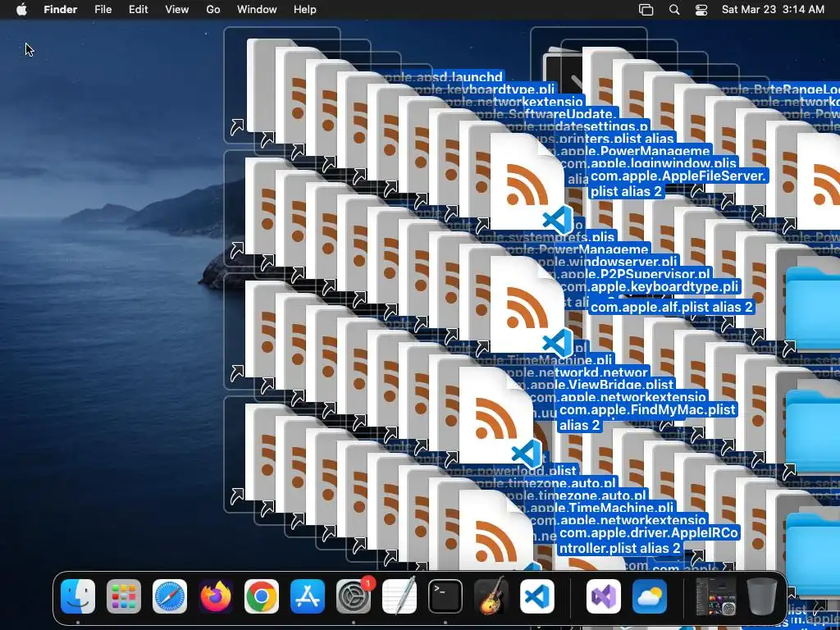Open purple Visual Studio Dock icon

[x=604, y=596]
